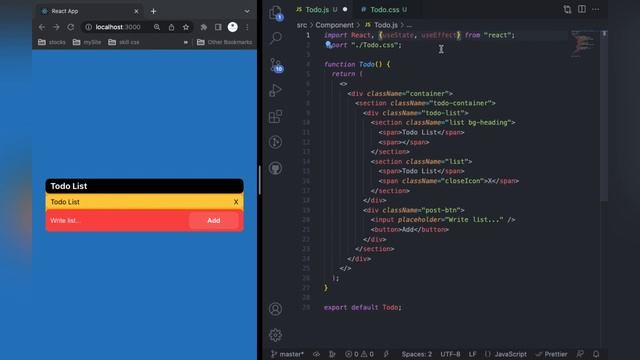This screenshot has width=640, height=360.
Task: Click line 1 import React statement
Action: tap(419, 35)
